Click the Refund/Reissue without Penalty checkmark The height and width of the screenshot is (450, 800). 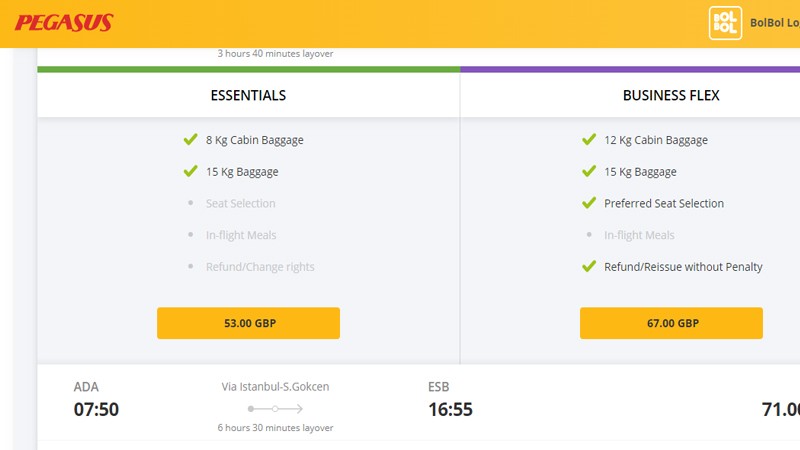pos(588,267)
